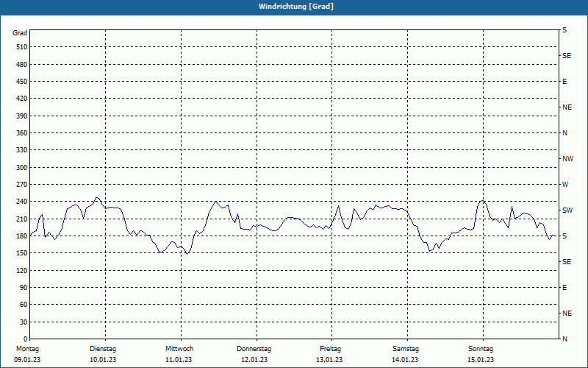The image size is (588, 368).
Task: Click the "Montag" day label
Action: [27, 349]
